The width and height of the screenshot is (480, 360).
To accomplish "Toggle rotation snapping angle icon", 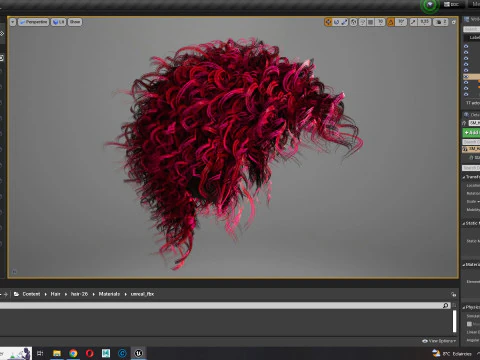I will (x=391, y=22).
